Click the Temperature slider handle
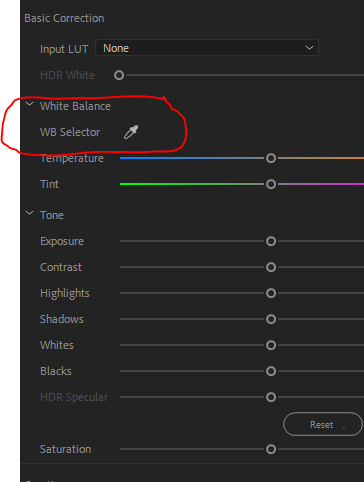Viewport: 364px width, 482px height. [271, 158]
